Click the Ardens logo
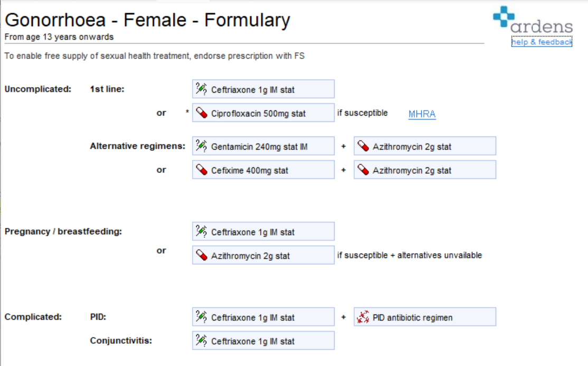Viewport: 588px width, 366px height. click(533, 20)
